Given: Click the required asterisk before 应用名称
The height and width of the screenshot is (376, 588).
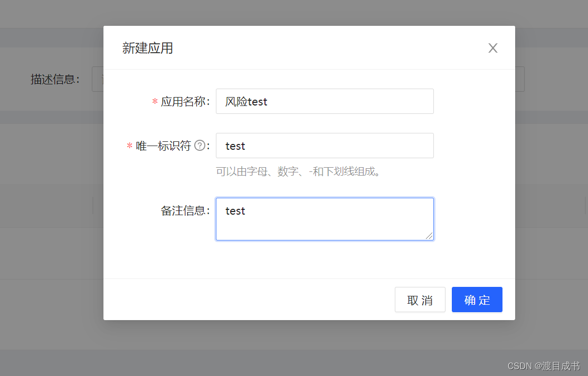Looking at the screenshot, I should pyautogui.click(x=154, y=102).
